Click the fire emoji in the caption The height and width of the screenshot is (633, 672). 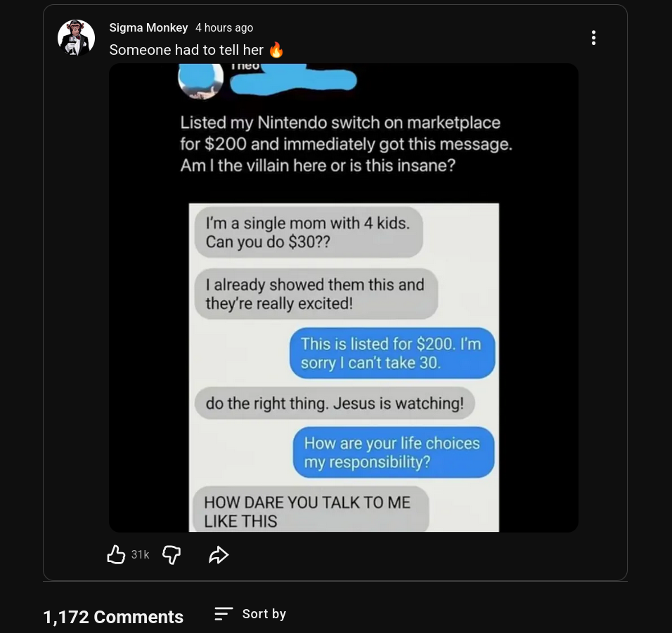pyautogui.click(x=275, y=50)
